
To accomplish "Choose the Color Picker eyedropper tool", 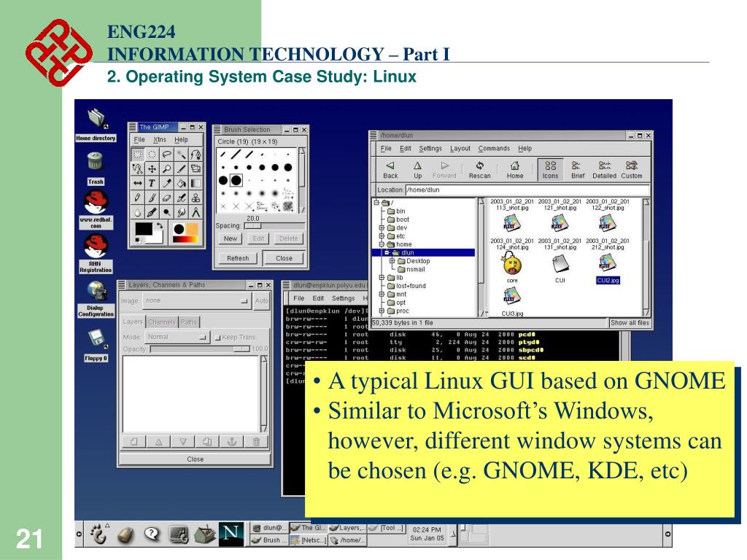I will pyautogui.click(x=167, y=183).
